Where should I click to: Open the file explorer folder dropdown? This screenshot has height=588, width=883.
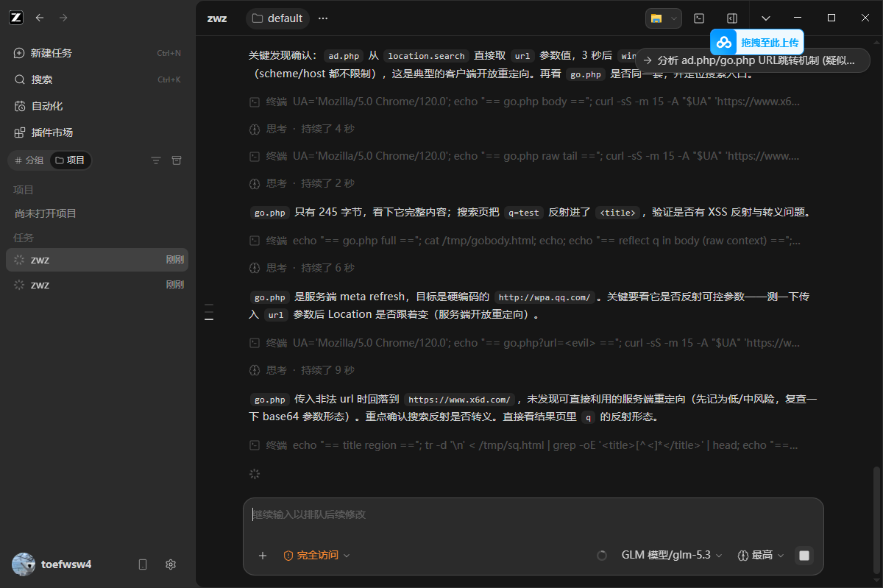[x=664, y=18]
